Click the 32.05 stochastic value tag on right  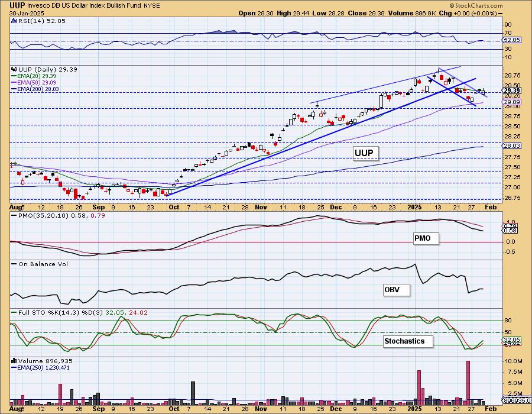tap(511, 339)
